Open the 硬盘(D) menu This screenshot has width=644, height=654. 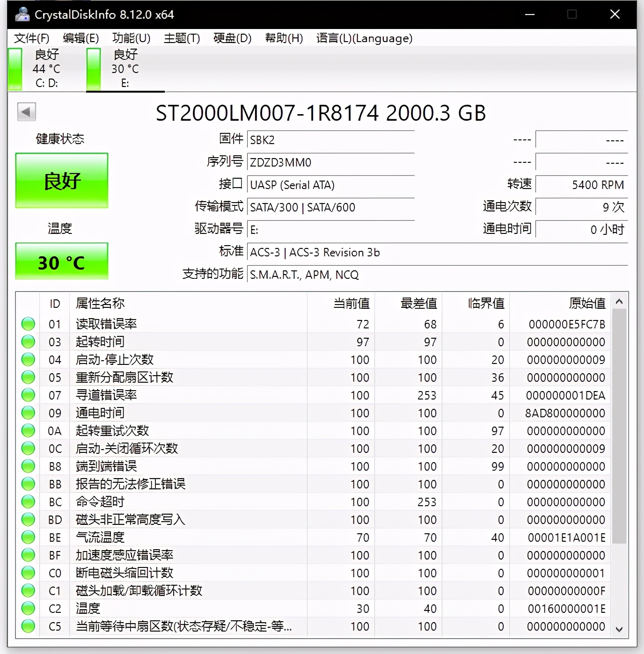click(232, 38)
